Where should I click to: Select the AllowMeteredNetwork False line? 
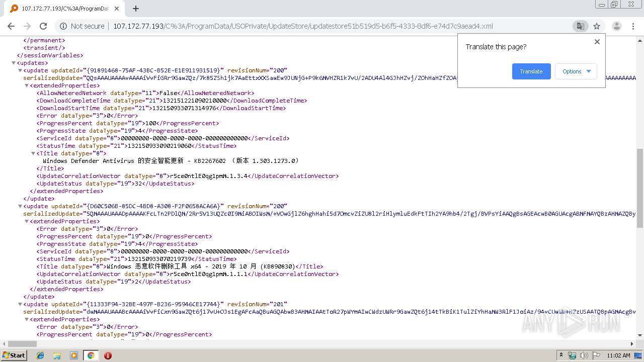tap(145, 93)
